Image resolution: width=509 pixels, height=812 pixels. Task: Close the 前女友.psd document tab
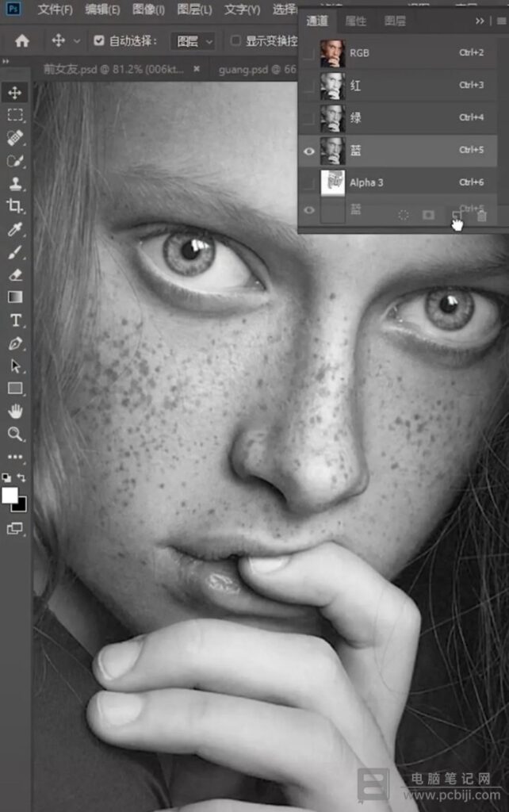click(197, 68)
